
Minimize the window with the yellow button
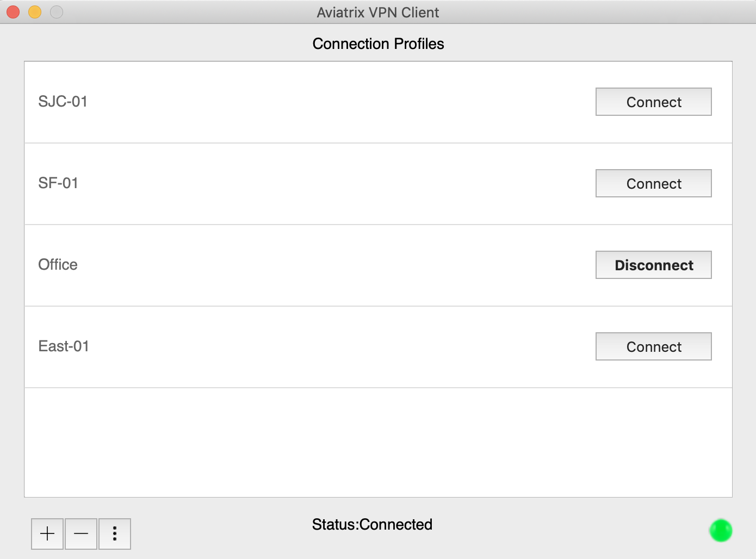[35, 12]
